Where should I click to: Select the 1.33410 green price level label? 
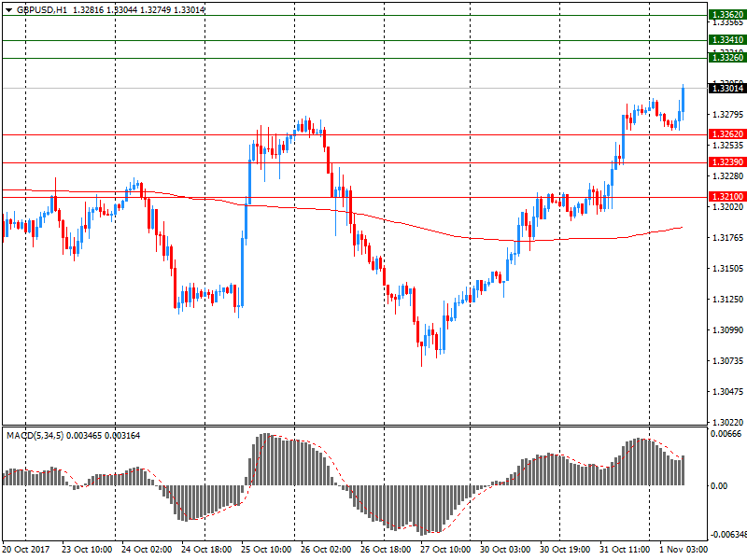727,40
